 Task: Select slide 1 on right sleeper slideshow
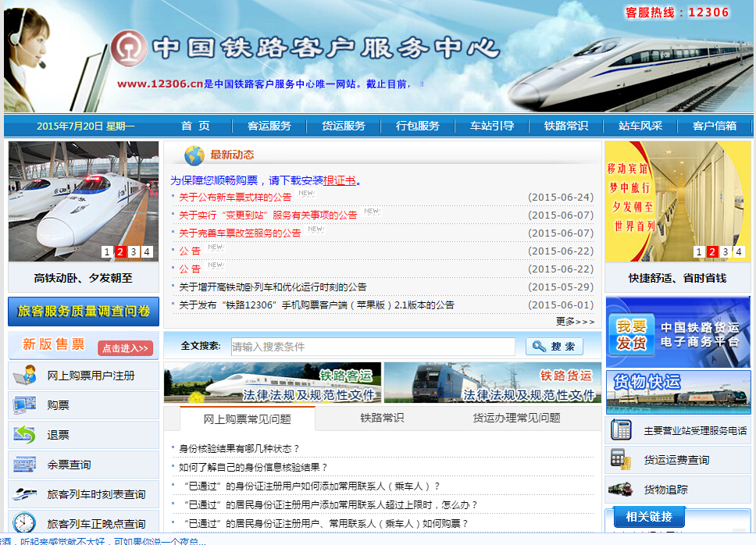(699, 251)
